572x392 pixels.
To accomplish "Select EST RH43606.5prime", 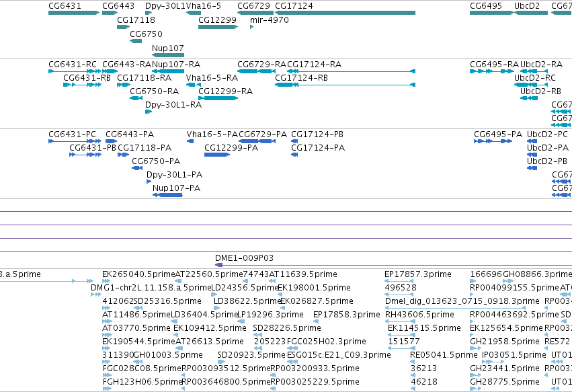I will click(399, 321).
